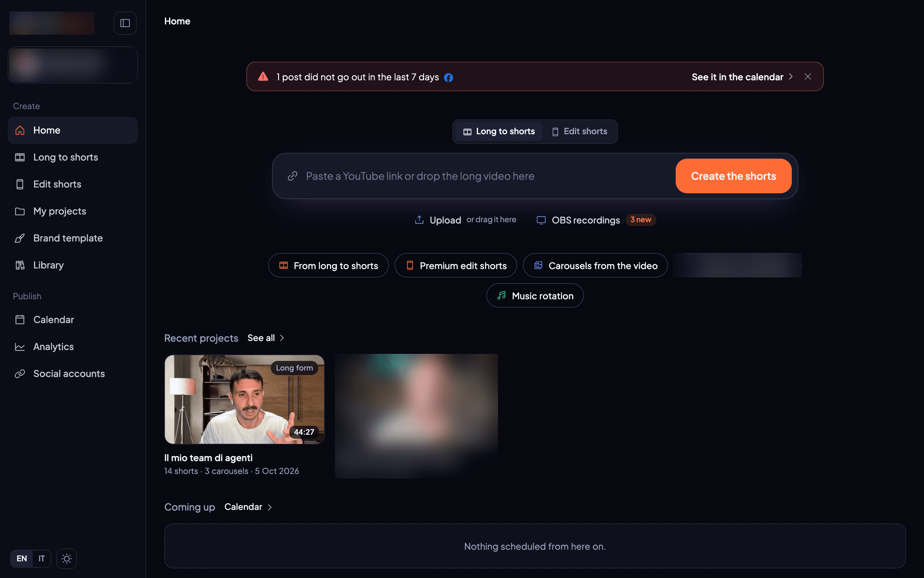Toggle light theme with the sun icon
Image resolution: width=924 pixels, height=578 pixels.
pyautogui.click(x=67, y=558)
